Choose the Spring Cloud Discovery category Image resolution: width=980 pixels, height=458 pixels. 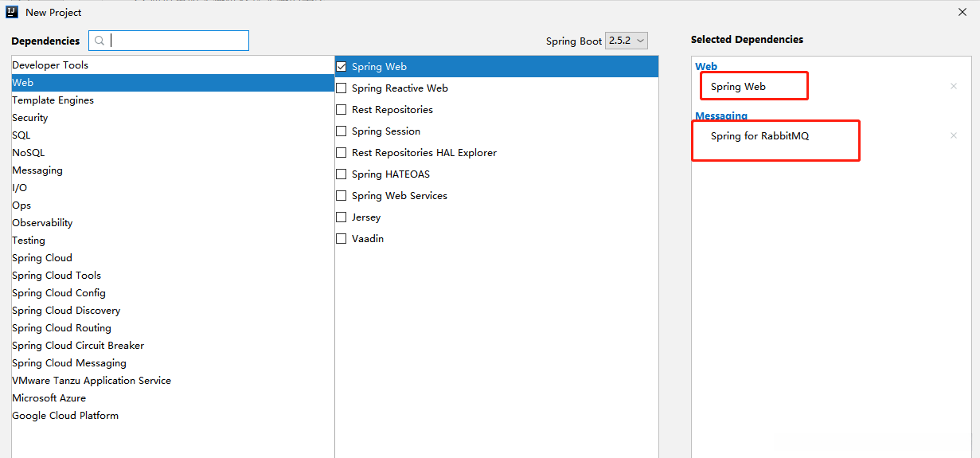coord(66,311)
